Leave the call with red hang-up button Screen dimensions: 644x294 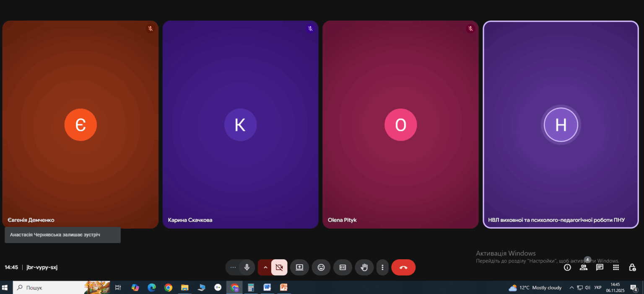click(x=403, y=267)
